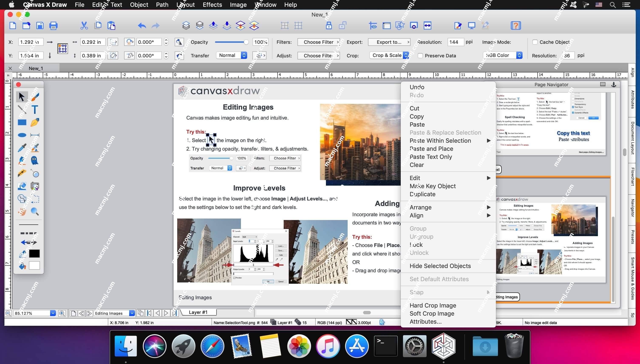This screenshot has width=640, height=364.
Task: Expand the Filters dropdown menu
Action: click(x=319, y=42)
